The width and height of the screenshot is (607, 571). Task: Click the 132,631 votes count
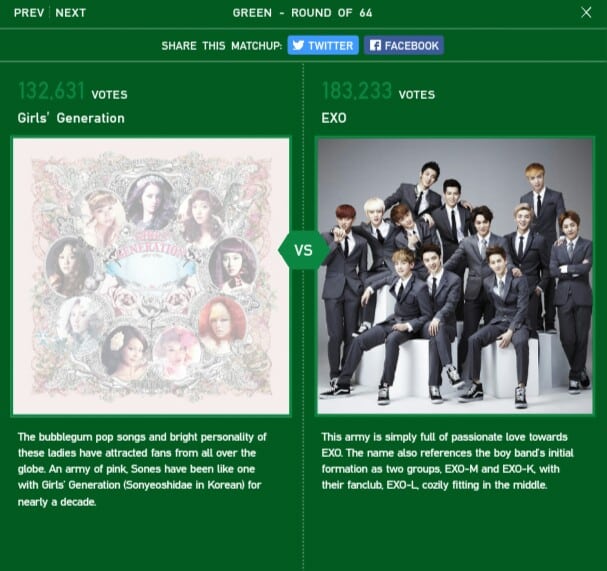[x=51, y=91]
